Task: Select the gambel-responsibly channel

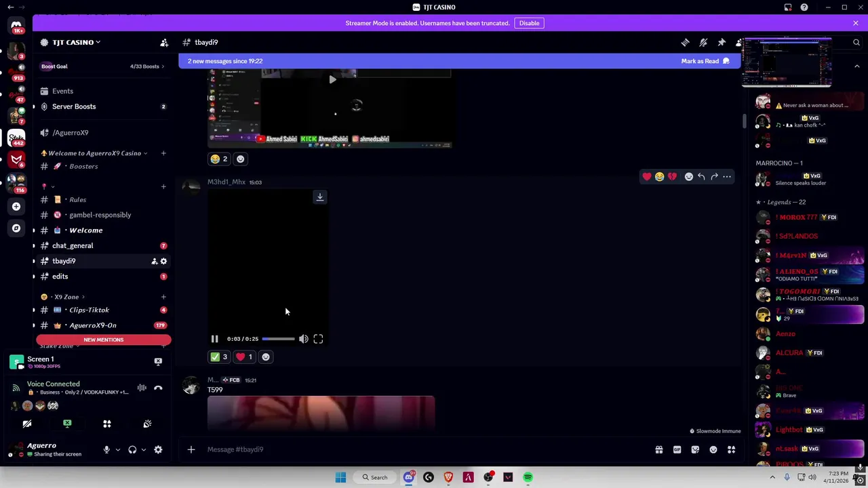Action: (102, 215)
